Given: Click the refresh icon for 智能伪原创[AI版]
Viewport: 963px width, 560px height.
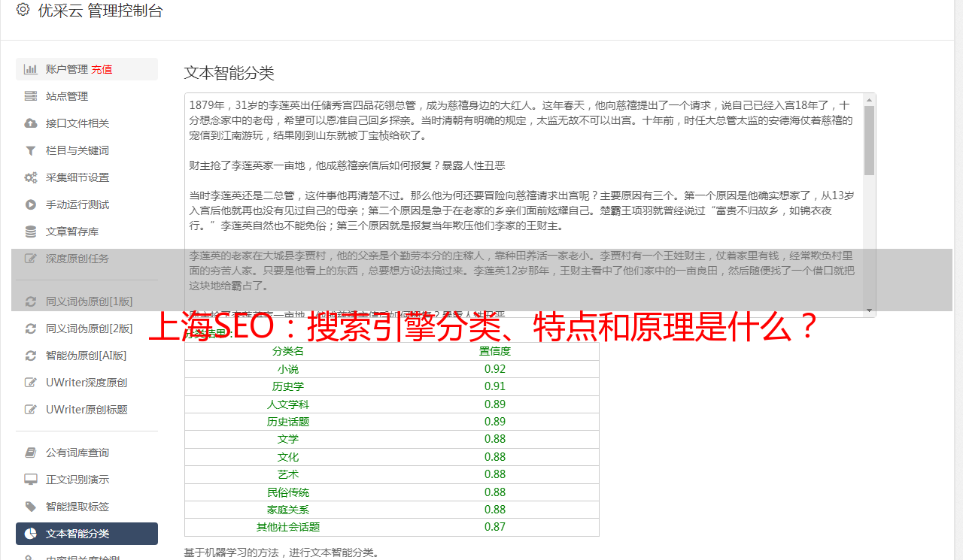Looking at the screenshot, I should pos(31,356).
